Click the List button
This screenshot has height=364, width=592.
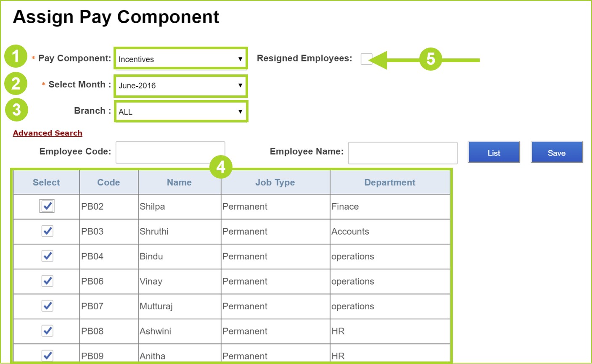[x=494, y=152]
